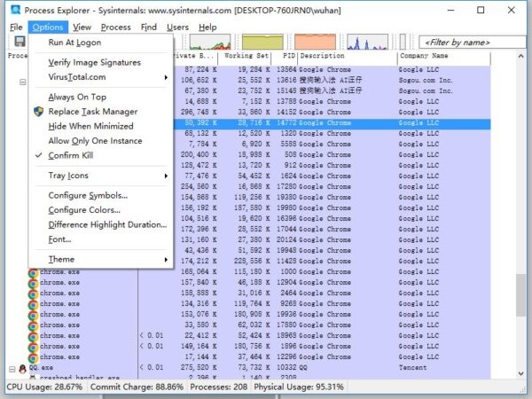This screenshot has width=532, height=399.
Task: Click CPU Usage 28.67% in status bar
Action: (44, 387)
